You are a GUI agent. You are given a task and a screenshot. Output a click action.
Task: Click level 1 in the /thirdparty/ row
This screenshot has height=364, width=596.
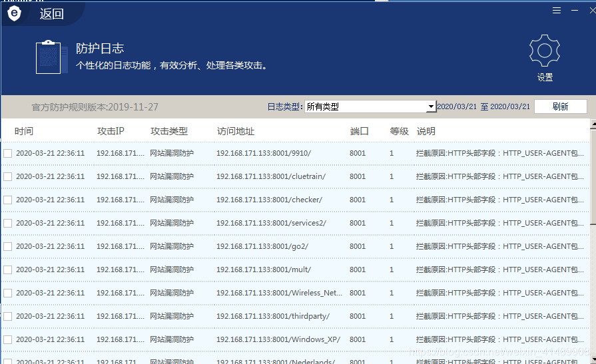(392, 316)
